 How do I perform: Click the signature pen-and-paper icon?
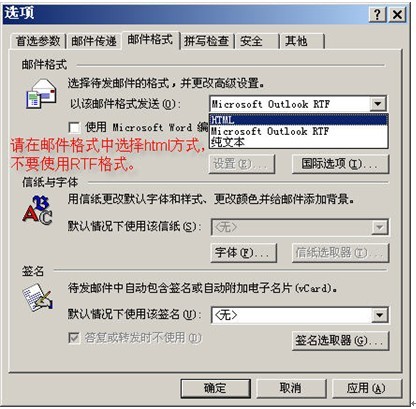click(38, 297)
